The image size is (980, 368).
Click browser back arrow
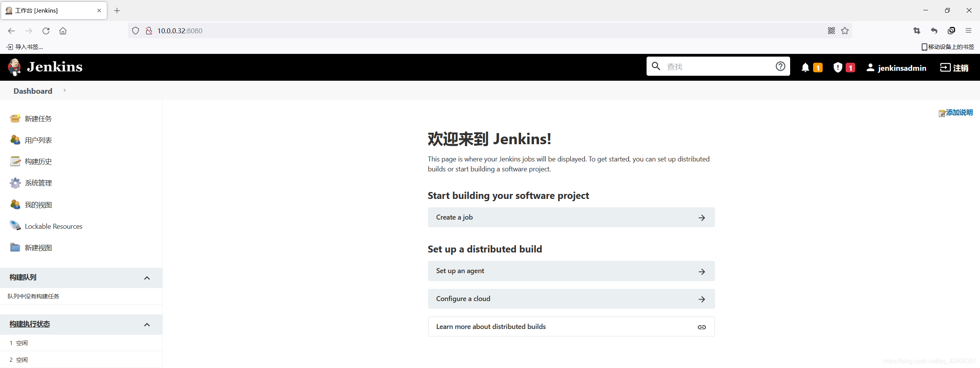(x=11, y=31)
